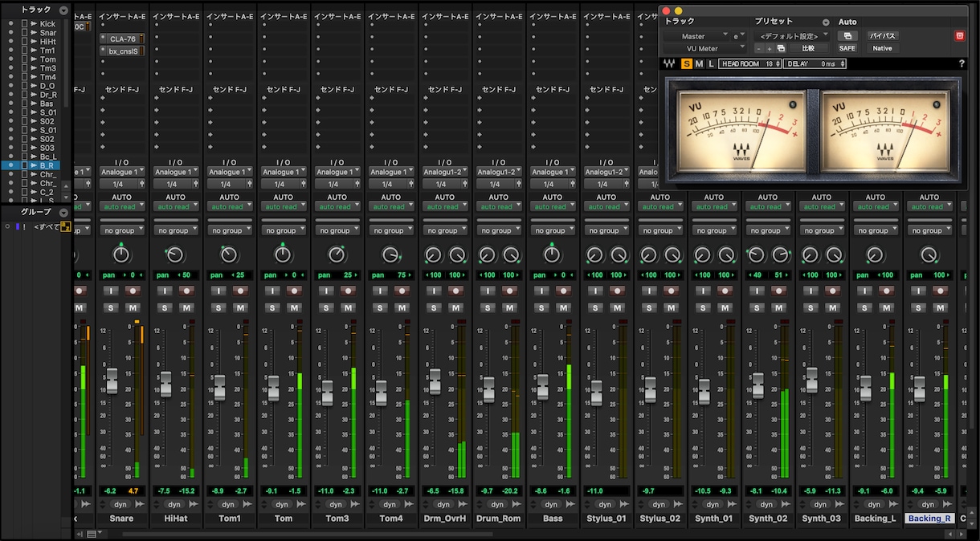
Task: Click copy settings icon beside plus button
Action: [781, 48]
